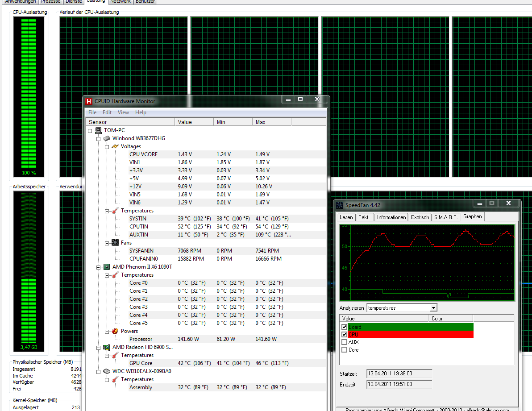Collapse the Voltages node

[107, 147]
